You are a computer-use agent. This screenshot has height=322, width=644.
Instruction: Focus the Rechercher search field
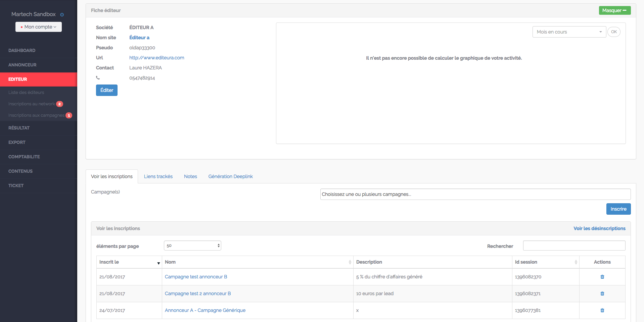coord(574,246)
